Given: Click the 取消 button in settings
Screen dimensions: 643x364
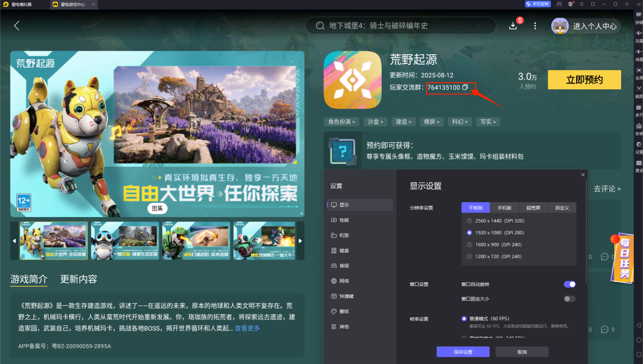Looking at the screenshot, I should click(522, 352).
